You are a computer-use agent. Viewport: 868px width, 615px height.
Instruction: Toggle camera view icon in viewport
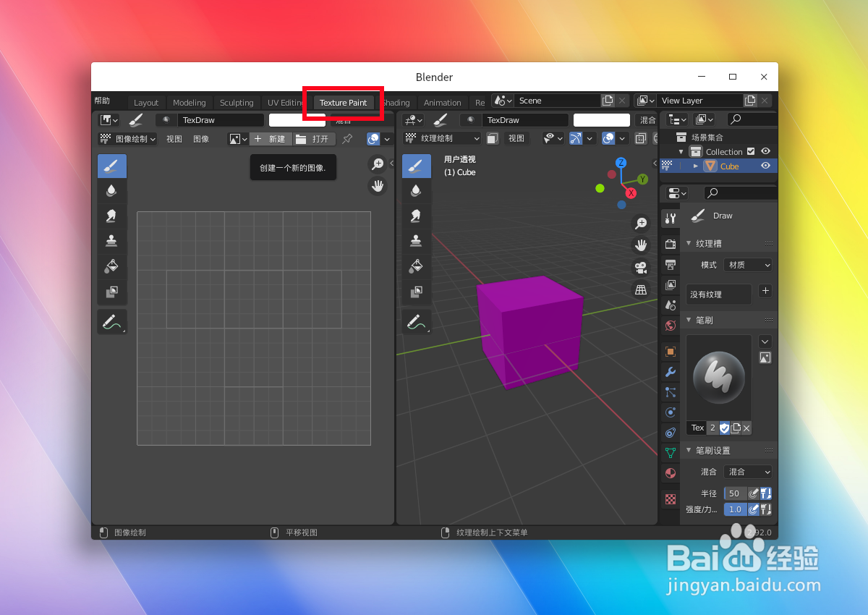tap(641, 267)
